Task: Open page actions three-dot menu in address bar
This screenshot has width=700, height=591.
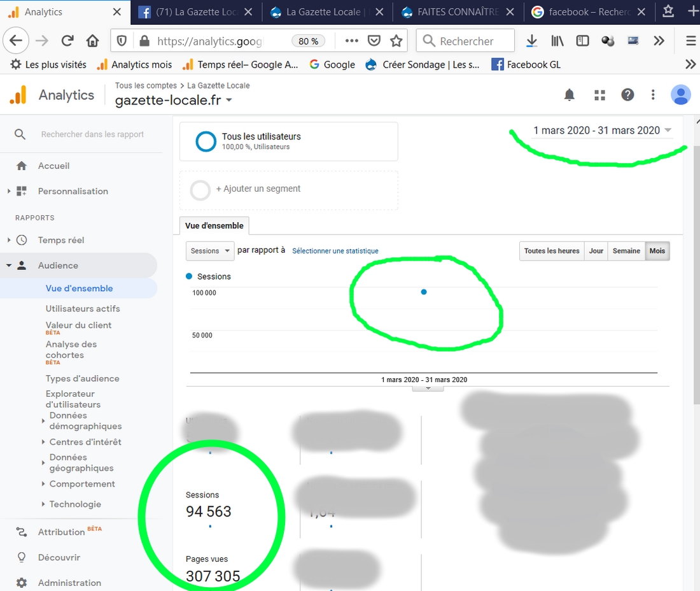Action: tap(352, 41)
